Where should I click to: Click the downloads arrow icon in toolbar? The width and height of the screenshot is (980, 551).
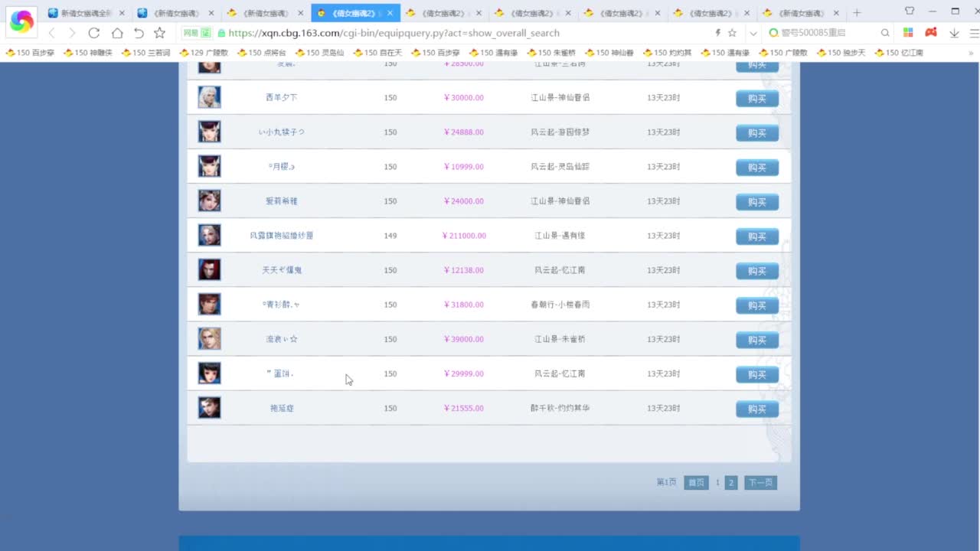coord(954,33)
